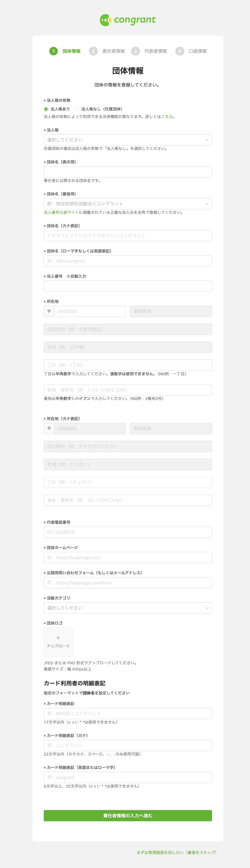Click the congrant logo
Image resolution: width=250 pixels, height=868 pixels.
click(128, 20)
